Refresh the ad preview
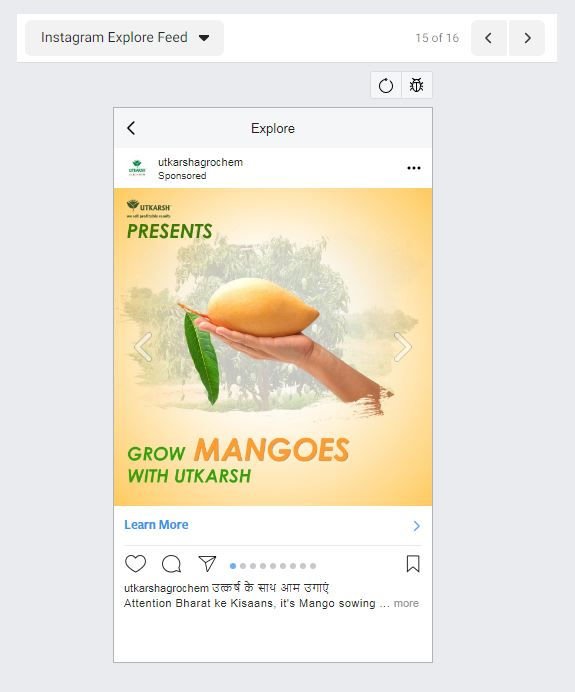The width and height of the screenshot is (575, 692). pos(386,85)
